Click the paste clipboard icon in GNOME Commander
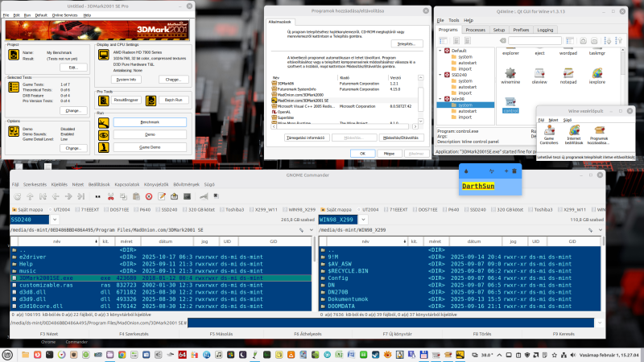This screenshot has height=362, width=644. pyautogui.click(x=136, y=196)
